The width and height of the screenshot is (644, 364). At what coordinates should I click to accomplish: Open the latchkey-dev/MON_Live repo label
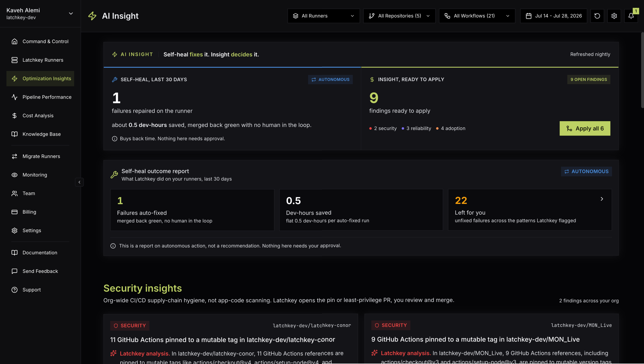(x=581, y=325)
